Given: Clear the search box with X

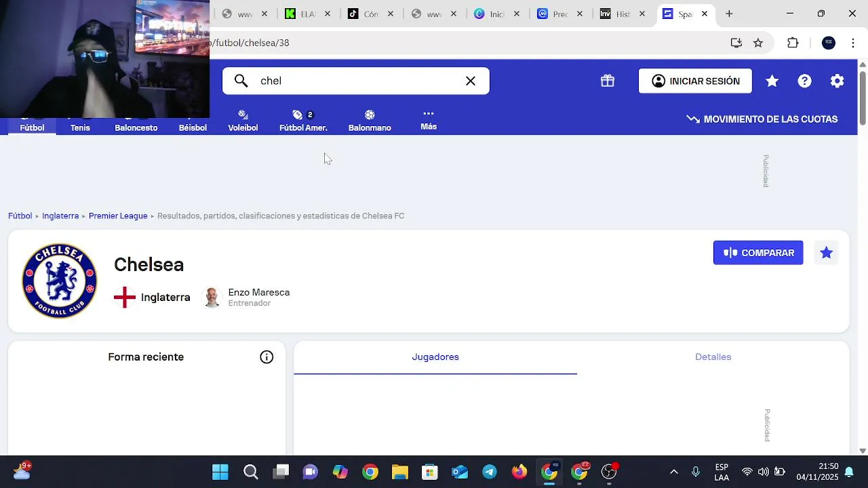Looking at the screenshot, I should click(471, 81).
